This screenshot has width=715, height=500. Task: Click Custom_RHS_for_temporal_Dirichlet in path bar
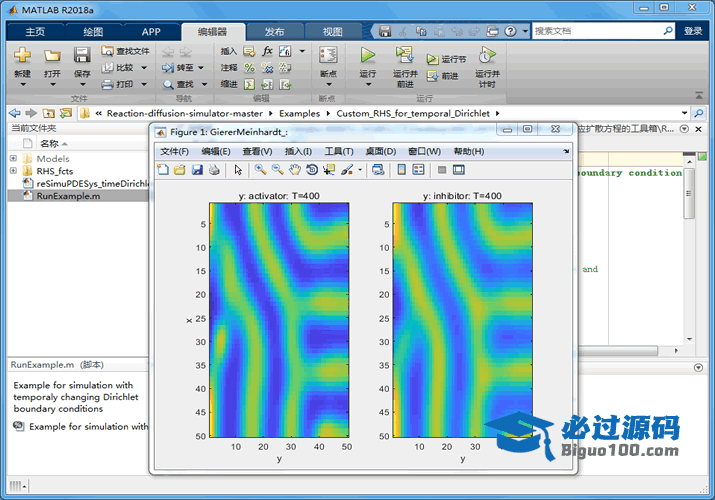pos(413,113)
